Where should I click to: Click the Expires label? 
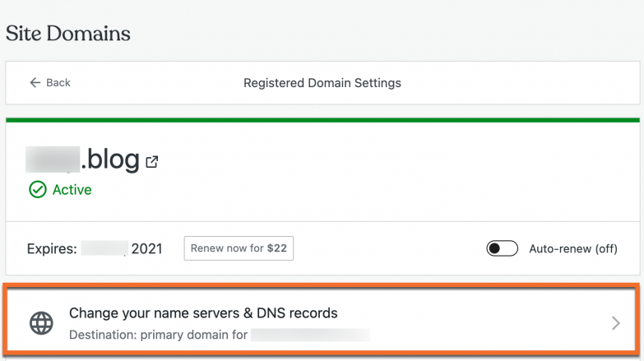click(x=51, y=248)
